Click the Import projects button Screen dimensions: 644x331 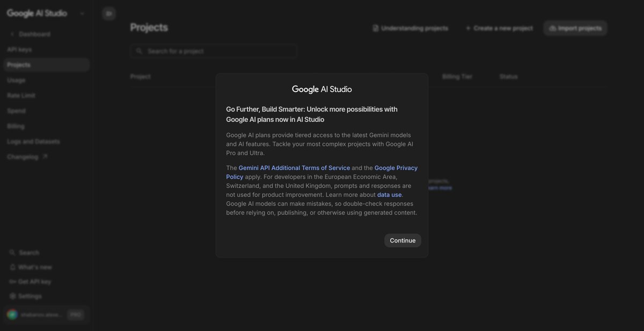pos(575,28)
